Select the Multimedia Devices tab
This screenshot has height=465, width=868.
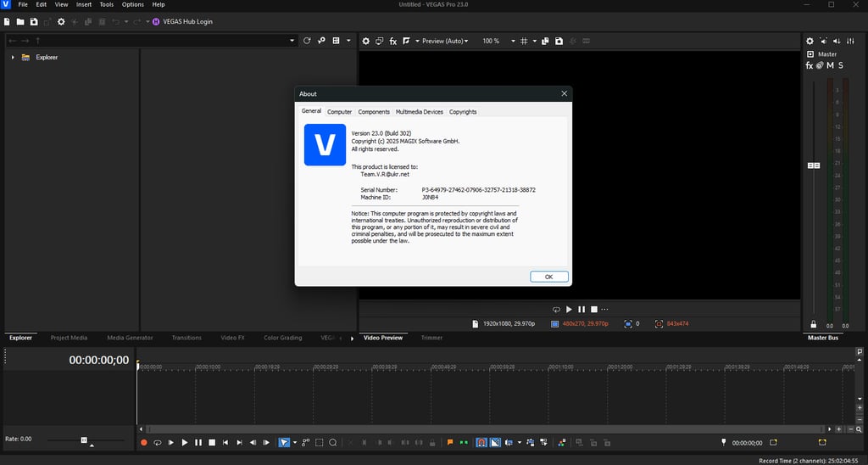(419, 112)
